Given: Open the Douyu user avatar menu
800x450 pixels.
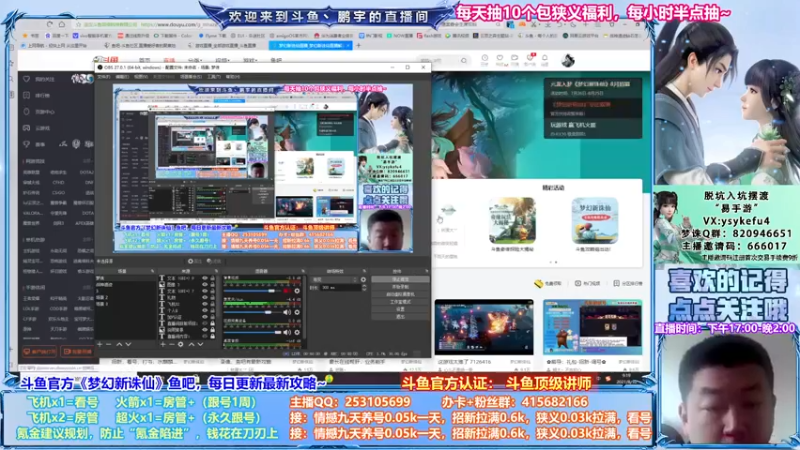Looking at the screenshot, I should (568, 61).
